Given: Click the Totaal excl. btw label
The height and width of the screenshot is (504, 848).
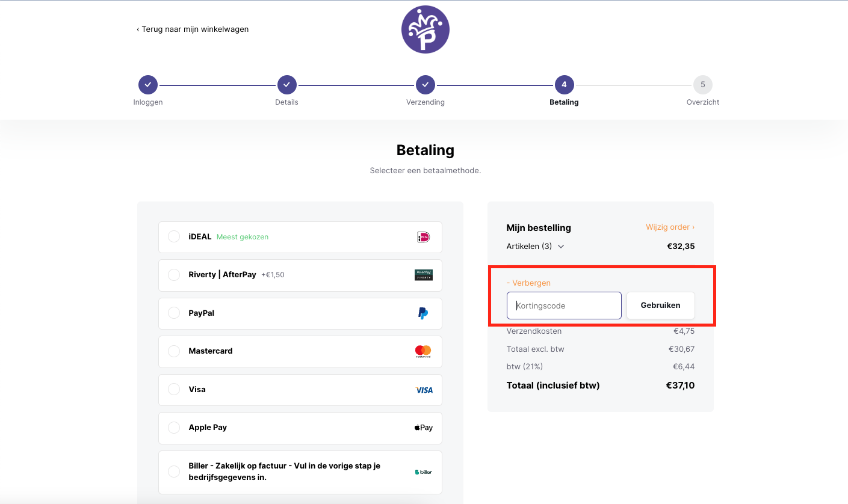Looking at the screenshot, I should click(x=536, y=349).
